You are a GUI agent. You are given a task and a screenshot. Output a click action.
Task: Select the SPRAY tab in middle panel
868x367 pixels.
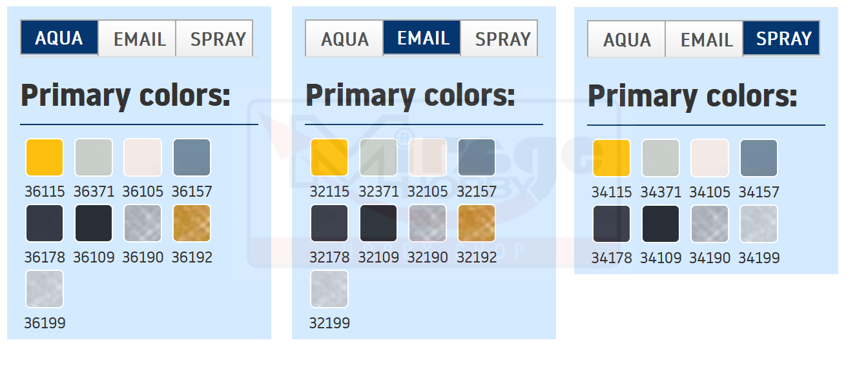pos(502,39)
